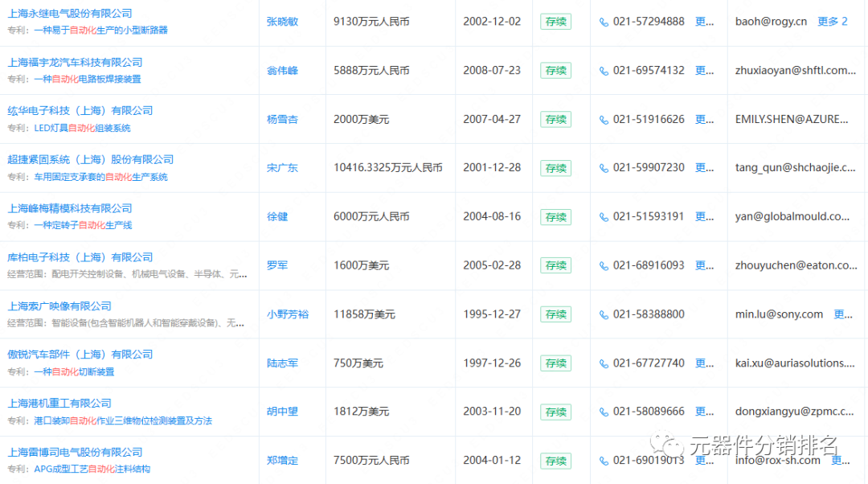Open legal representative 徐健

coord(277,216)
